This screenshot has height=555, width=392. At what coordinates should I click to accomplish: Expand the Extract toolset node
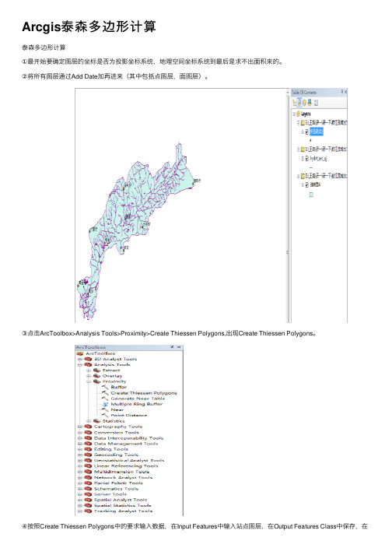89,371
